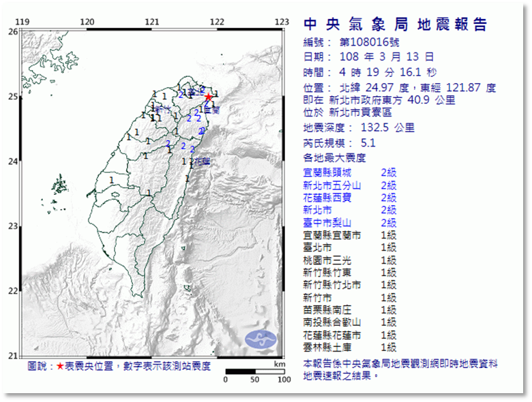
Task: Click the red star in the map legend
Action: point(60,367)
